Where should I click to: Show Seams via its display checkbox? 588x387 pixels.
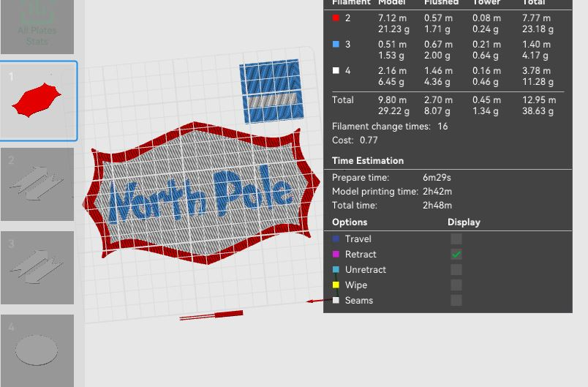click(x=456, y=300)
